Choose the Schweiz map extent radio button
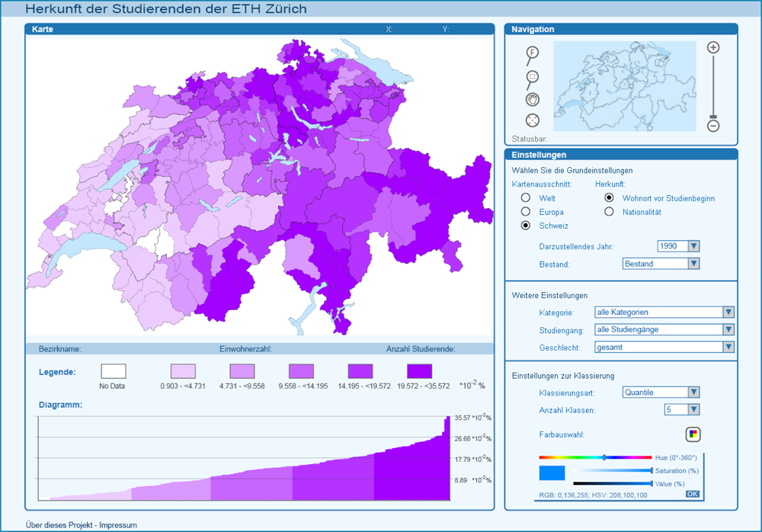Screen dimensions: 762x532 coord(525,225)
